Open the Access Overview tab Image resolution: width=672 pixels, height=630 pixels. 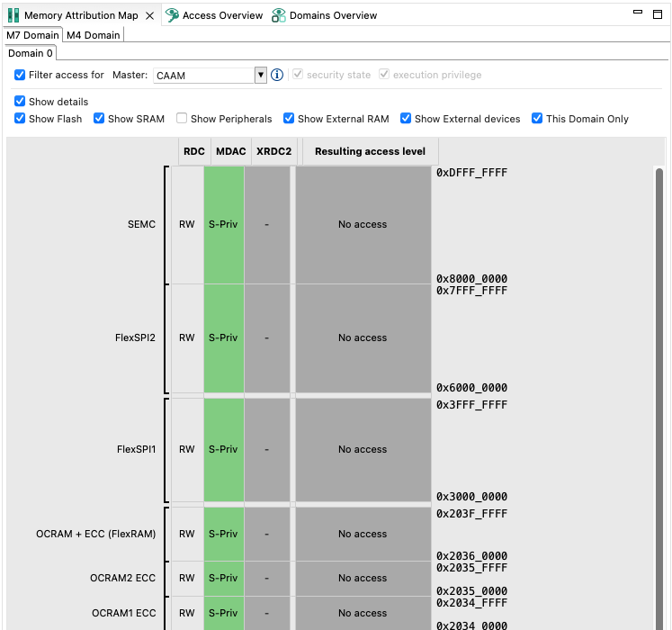pyautogui.click(x=222, y=15)
